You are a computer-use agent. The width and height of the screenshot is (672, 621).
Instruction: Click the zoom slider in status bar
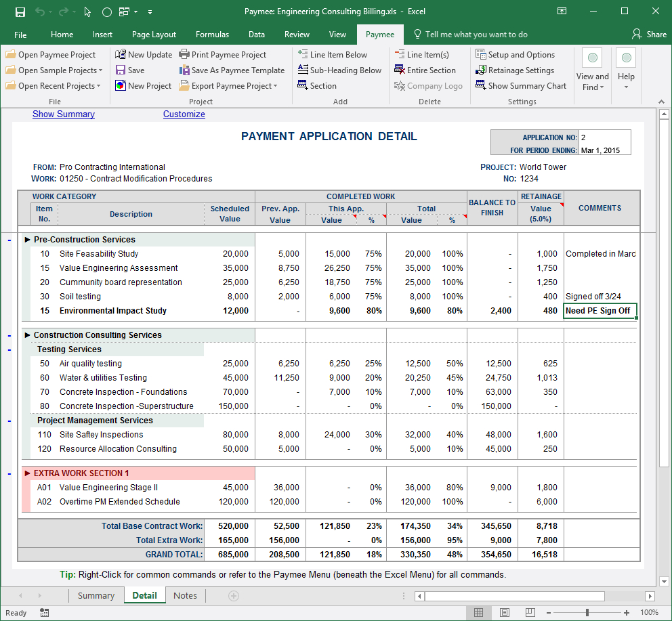[x=588, y=612]
